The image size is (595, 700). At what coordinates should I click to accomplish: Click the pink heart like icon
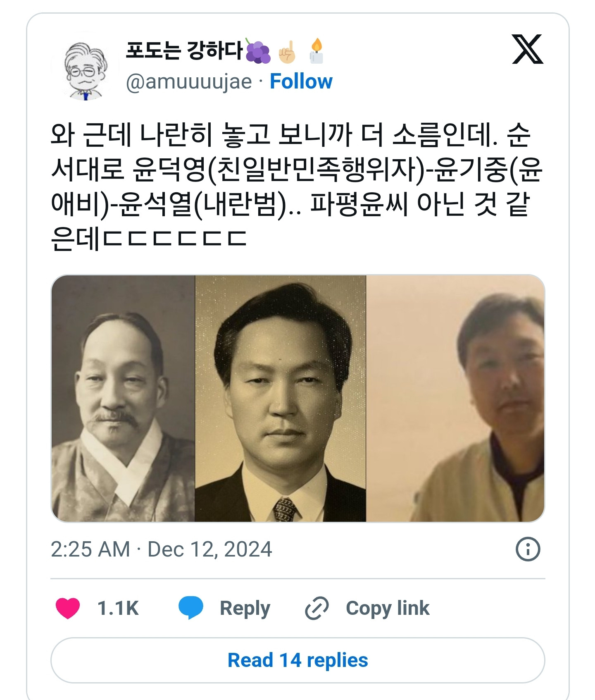(68, 608)
